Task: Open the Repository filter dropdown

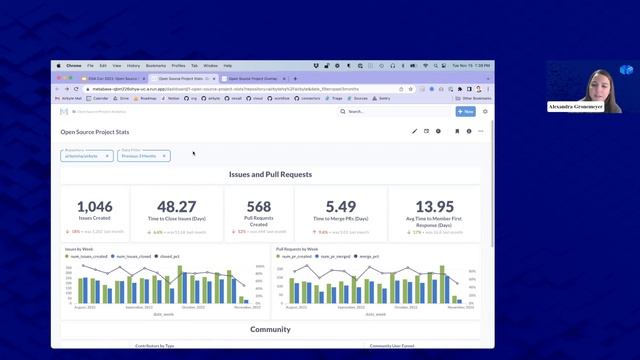Action: (87, 156)
